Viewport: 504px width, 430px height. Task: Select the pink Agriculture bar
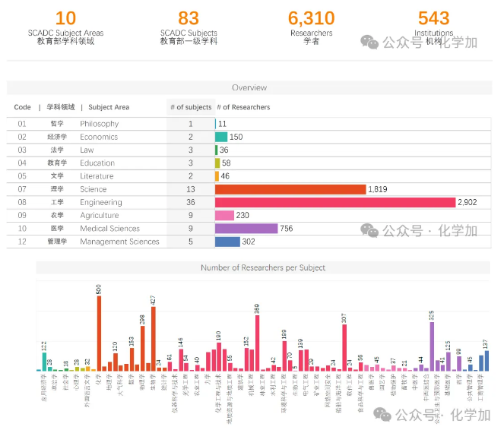[224, 215]
